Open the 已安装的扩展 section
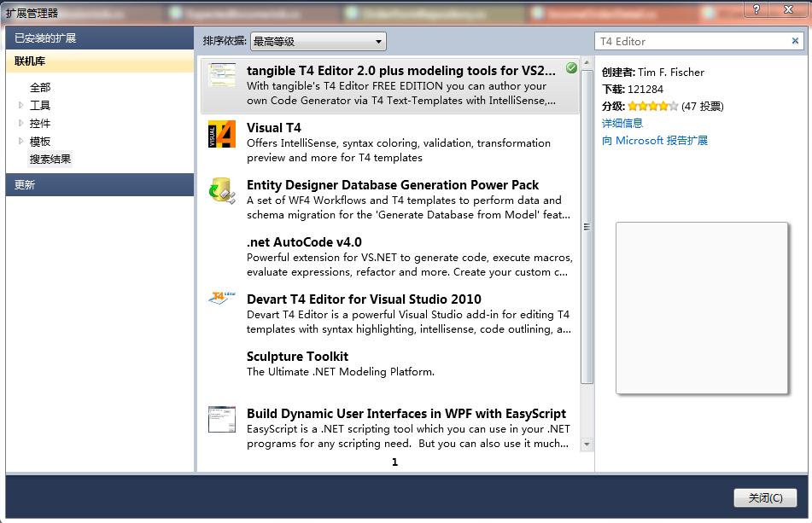 pos(99,38)
